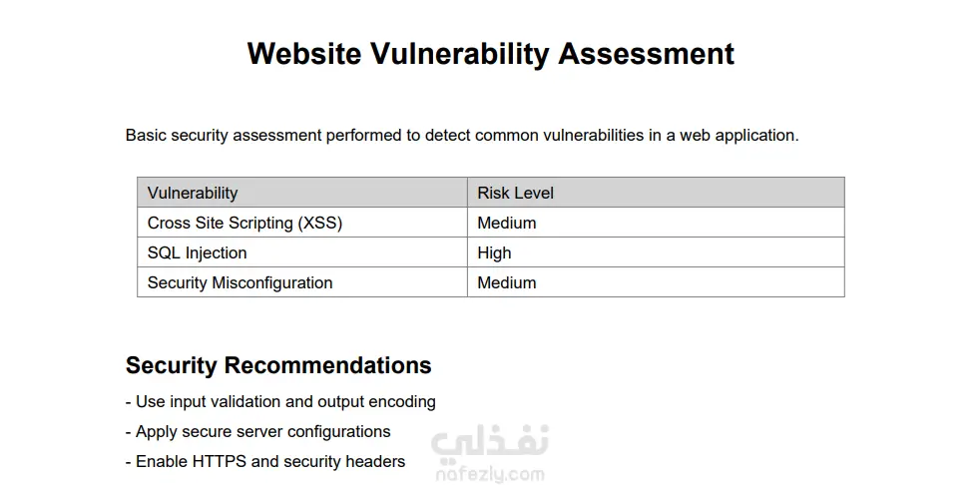Select the High risk level cell
Image resolution: width=980 pixels, height=485 pixels.
tap(656, 252)
